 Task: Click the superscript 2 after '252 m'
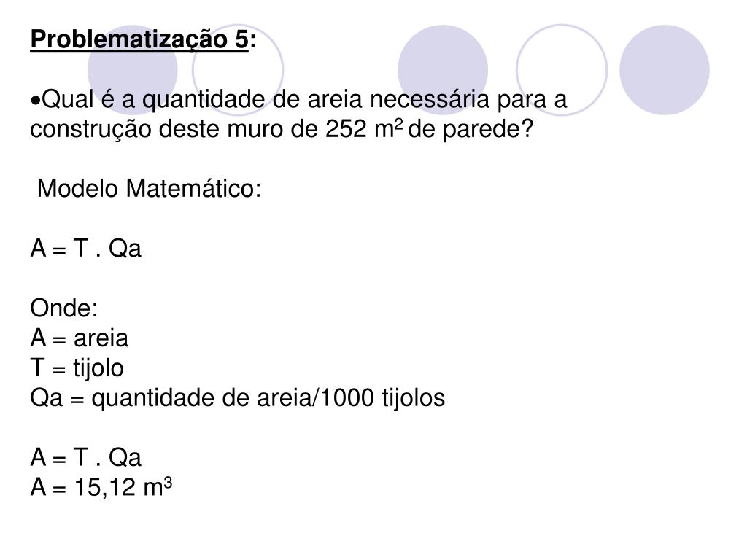[399, 123]
